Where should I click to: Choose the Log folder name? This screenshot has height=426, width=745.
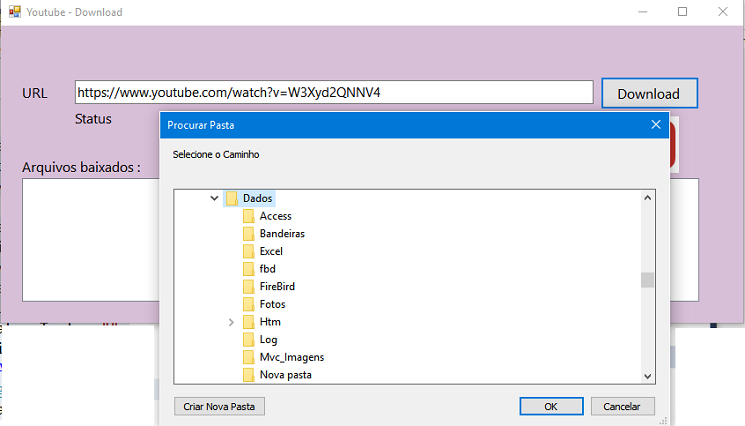[268, 340]
